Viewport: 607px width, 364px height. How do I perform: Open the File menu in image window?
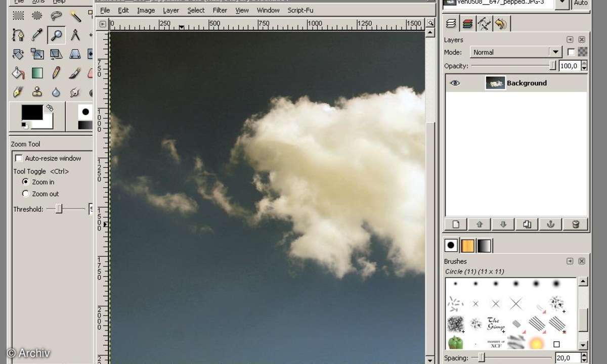click(105, 10)
